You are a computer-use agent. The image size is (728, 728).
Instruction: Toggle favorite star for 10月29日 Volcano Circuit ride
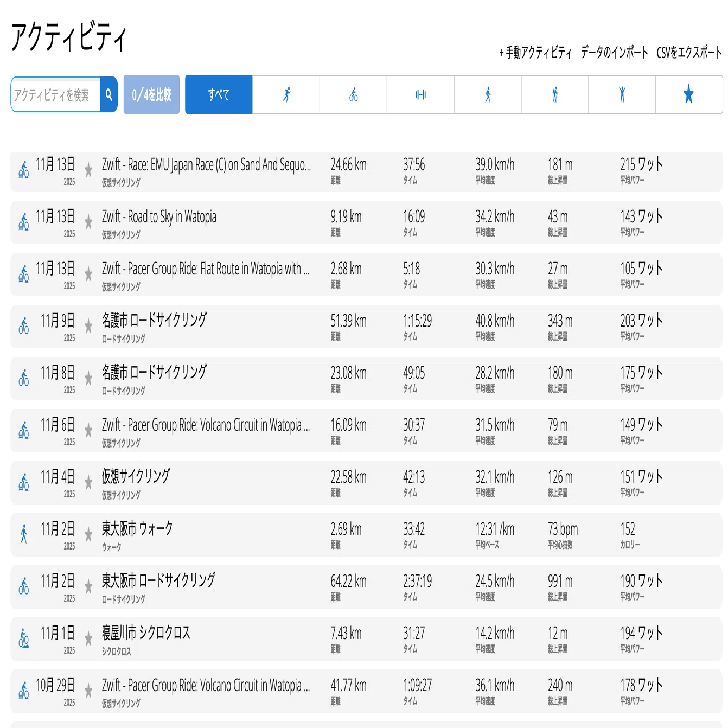coord(88,691)
